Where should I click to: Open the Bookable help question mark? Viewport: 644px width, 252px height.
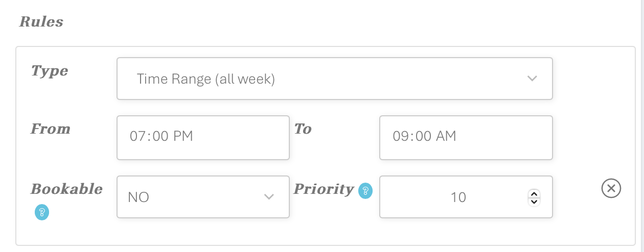pyautogui.click(x=42, y=213)
